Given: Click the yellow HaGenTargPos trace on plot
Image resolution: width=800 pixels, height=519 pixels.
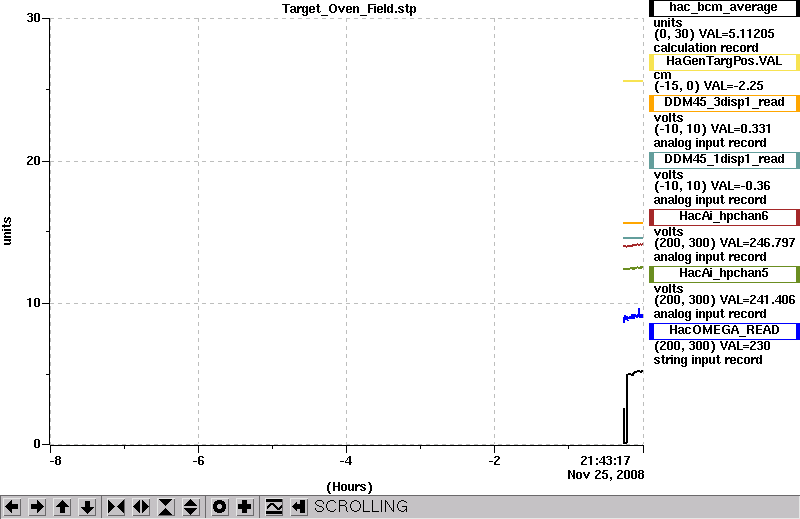Looking at the screenshot, I should pyautogui.click(x=633, y=81).
